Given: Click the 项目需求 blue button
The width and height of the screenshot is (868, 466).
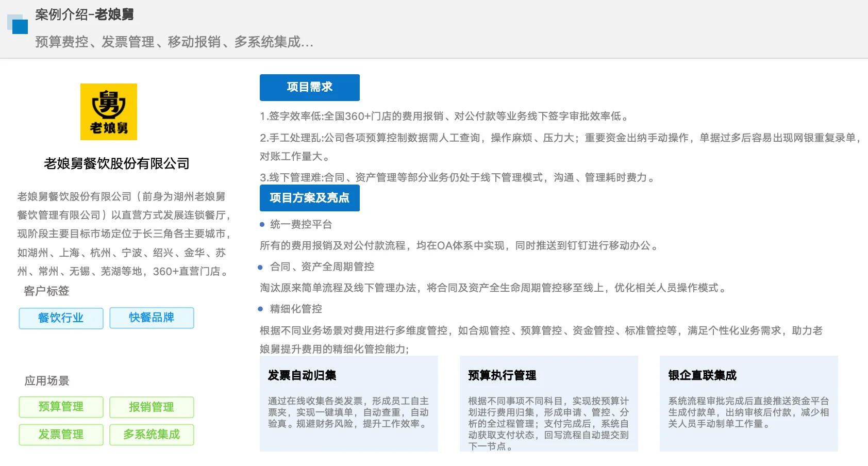Looking at the screenshot, I should (310, 88).
